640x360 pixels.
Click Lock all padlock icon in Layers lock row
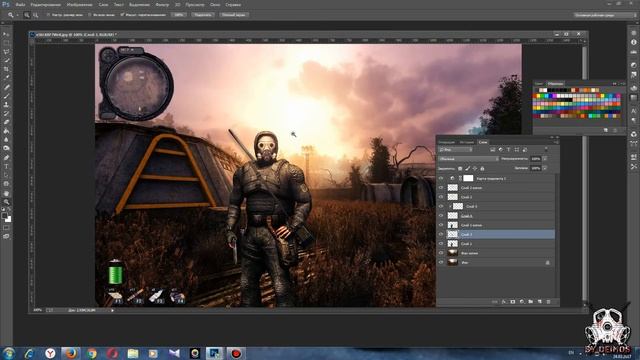pos(482,168)
